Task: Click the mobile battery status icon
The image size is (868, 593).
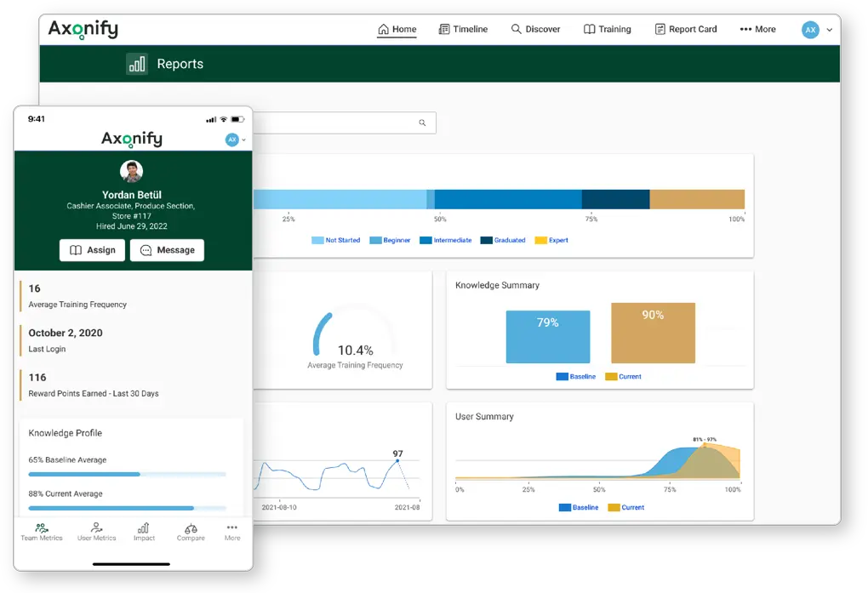Action: 237,119
